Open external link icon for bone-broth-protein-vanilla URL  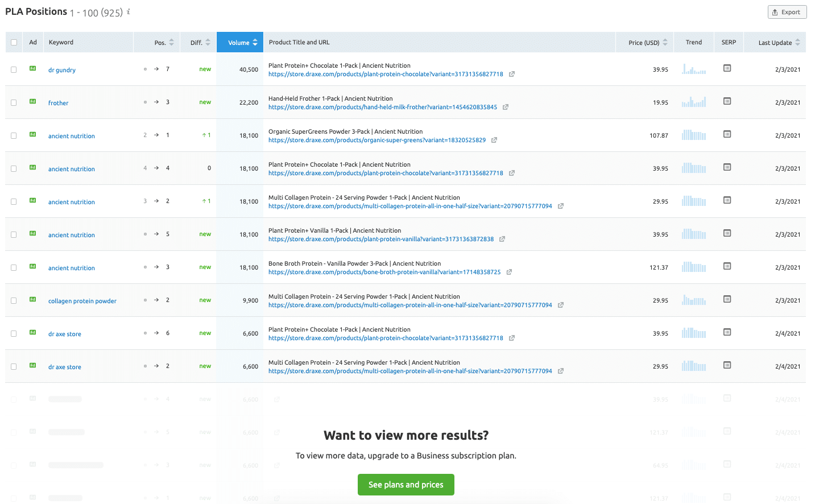509,272
